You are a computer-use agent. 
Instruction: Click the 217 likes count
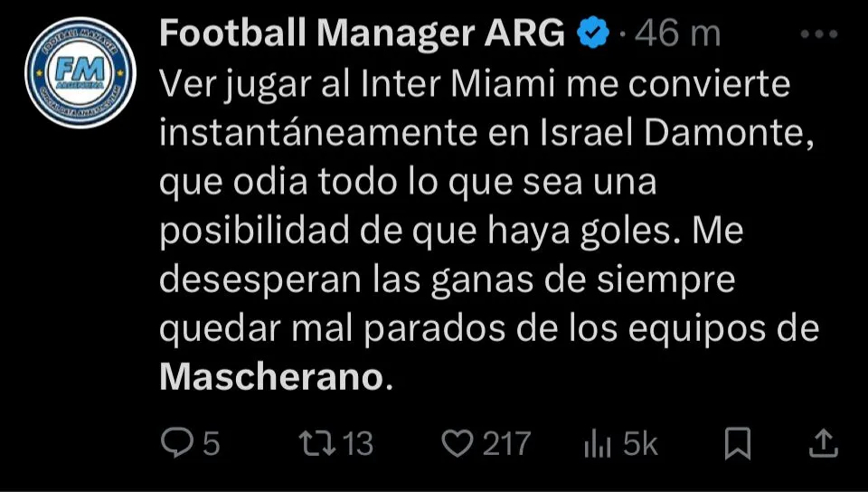(505, 443)
